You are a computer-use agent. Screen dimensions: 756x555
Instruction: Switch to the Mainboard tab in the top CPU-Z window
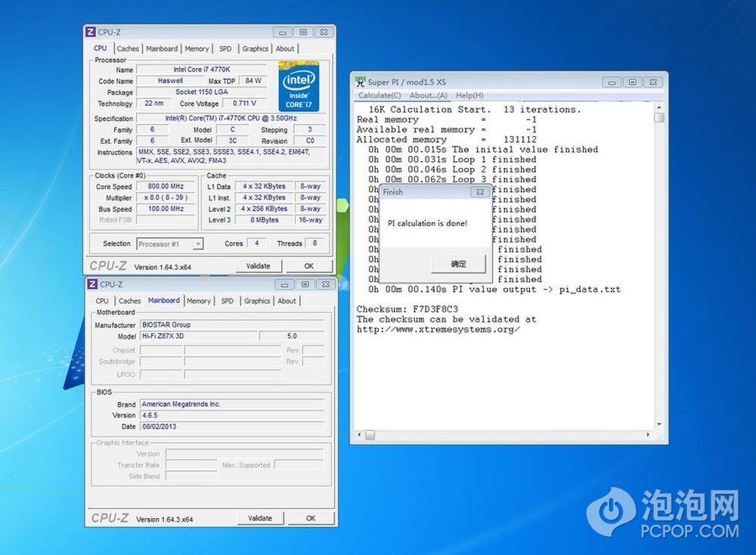162,48
